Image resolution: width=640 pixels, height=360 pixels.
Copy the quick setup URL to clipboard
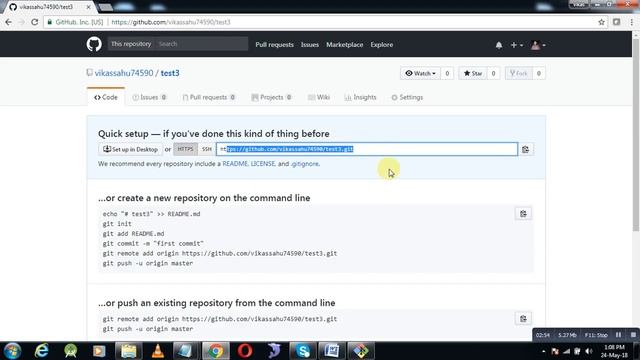(x=525, y=149)
